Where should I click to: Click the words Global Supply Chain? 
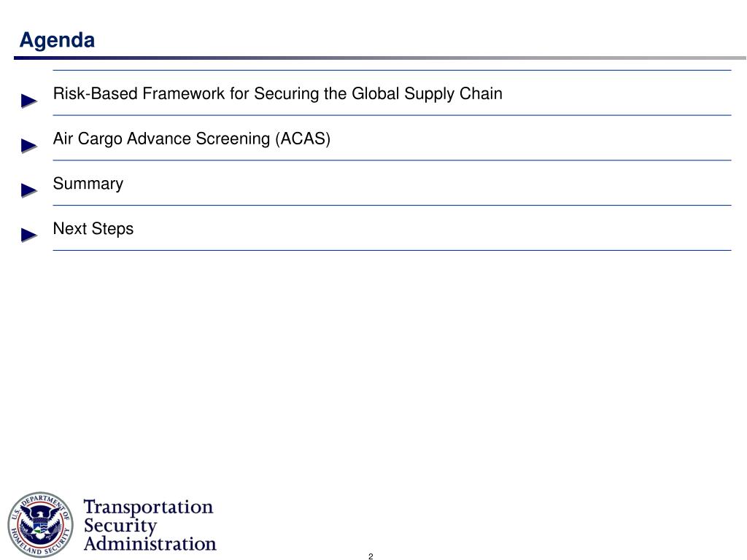427,94
